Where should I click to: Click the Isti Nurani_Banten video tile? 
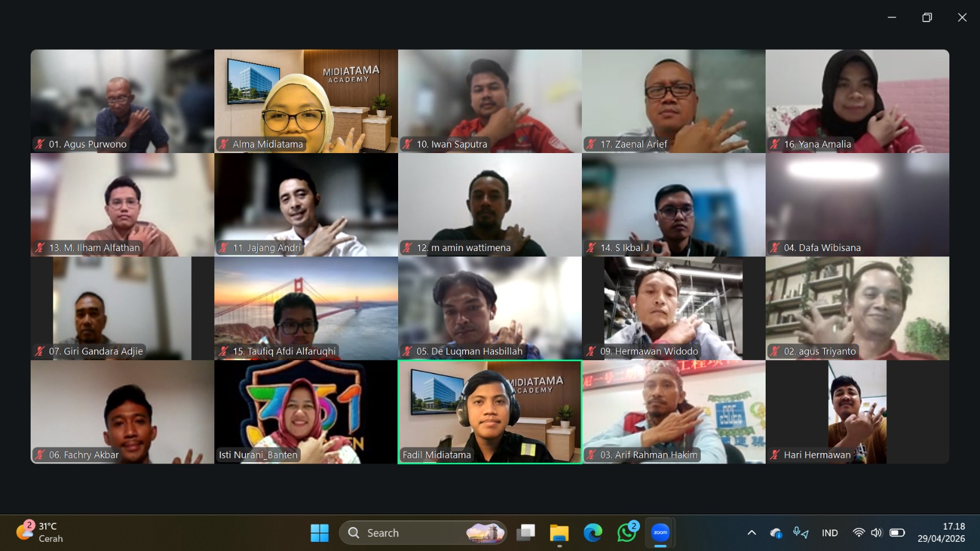tap(306, 411)
